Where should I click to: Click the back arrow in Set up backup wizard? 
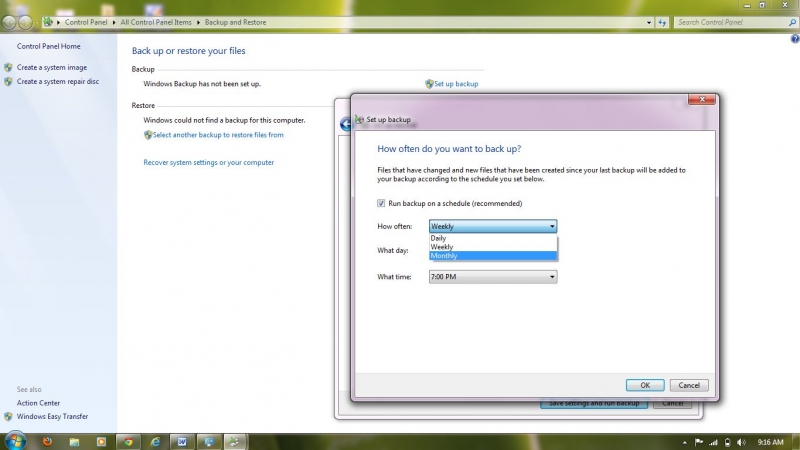[345, 124]
